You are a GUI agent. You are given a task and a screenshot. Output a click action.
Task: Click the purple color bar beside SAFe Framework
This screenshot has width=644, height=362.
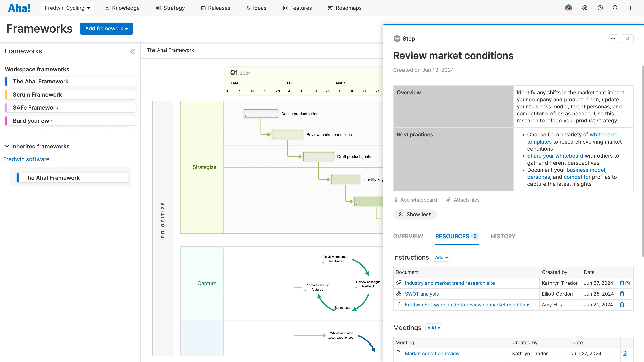(x=6, y=107)
